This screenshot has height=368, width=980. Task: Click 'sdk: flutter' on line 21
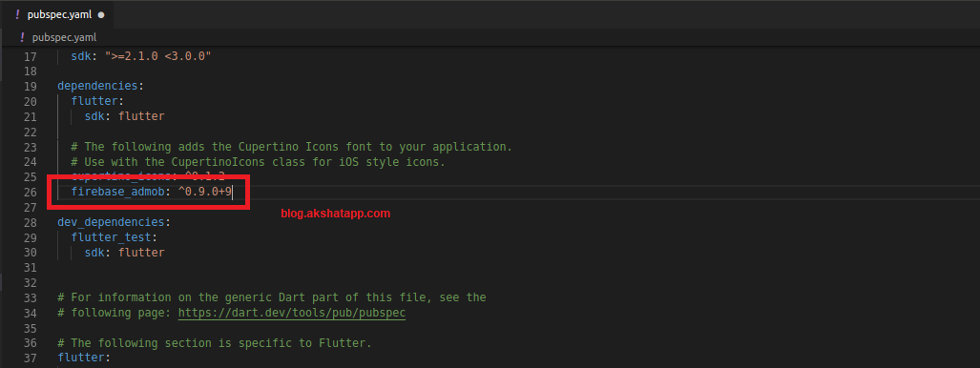tap(125, 116)
